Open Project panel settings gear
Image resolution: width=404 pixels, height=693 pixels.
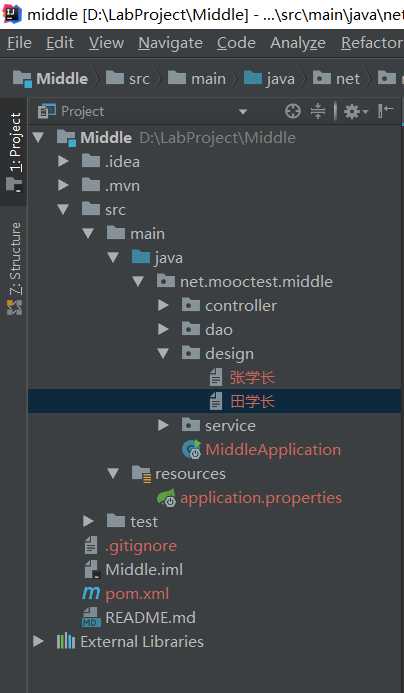coord(355,111)
